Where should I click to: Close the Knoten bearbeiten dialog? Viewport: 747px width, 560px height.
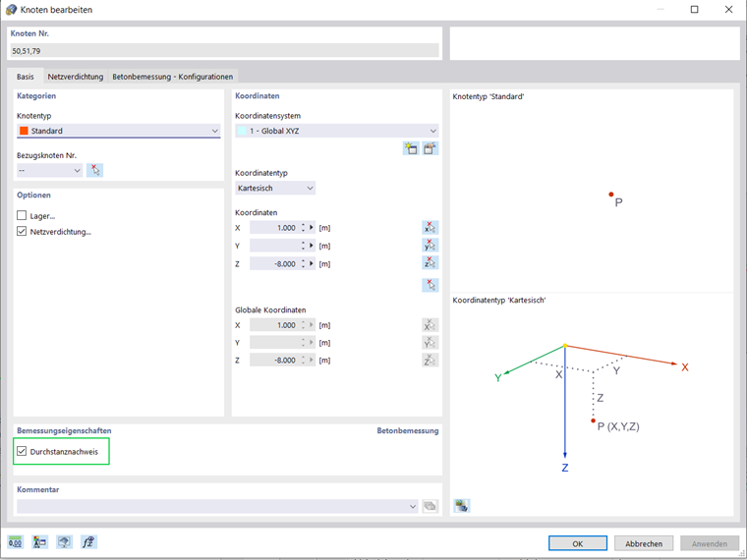(728, 10)
